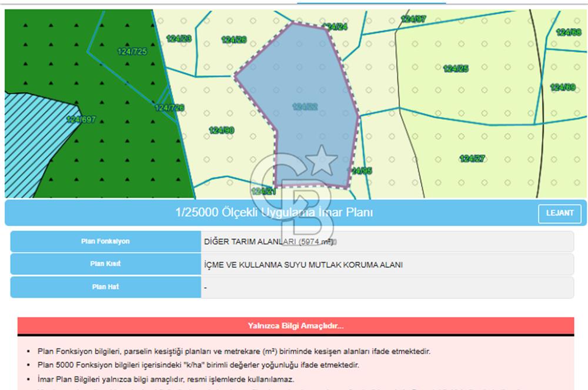588x390 pixels.
Task: Open the Plan Fonksiyon row header
Action: (x=106, y=241)
